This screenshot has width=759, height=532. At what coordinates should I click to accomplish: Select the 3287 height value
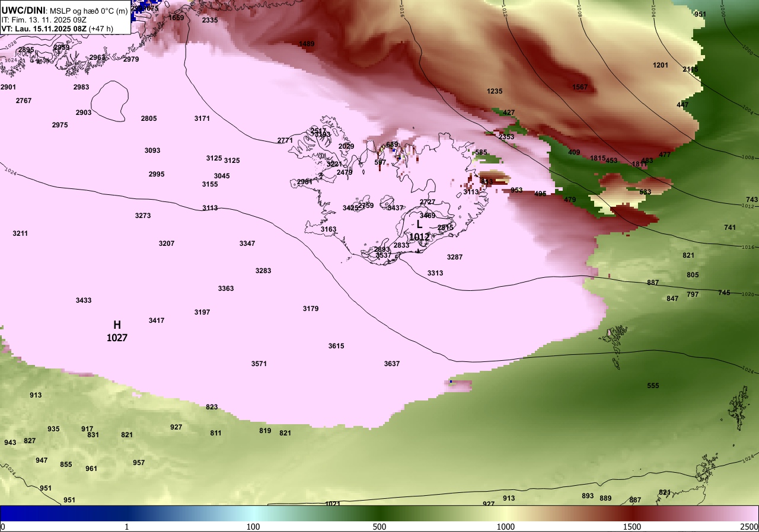click(x=455, y=257)
